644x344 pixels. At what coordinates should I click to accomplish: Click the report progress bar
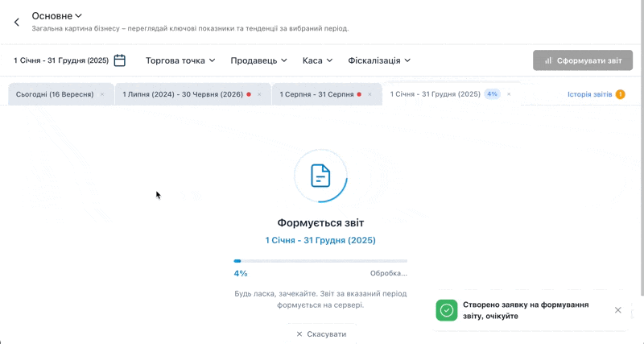point(320,261)
